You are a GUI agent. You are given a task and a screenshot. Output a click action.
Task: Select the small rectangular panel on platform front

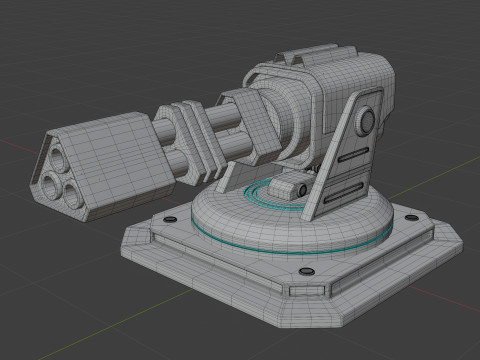[x=307, y=291]
